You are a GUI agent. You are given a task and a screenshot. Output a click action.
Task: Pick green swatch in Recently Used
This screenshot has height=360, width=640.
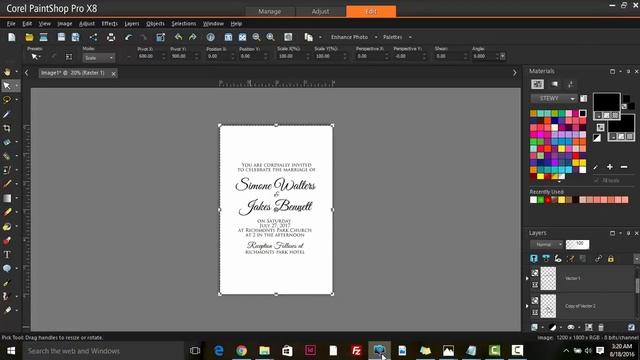click(x=540, y=200)
